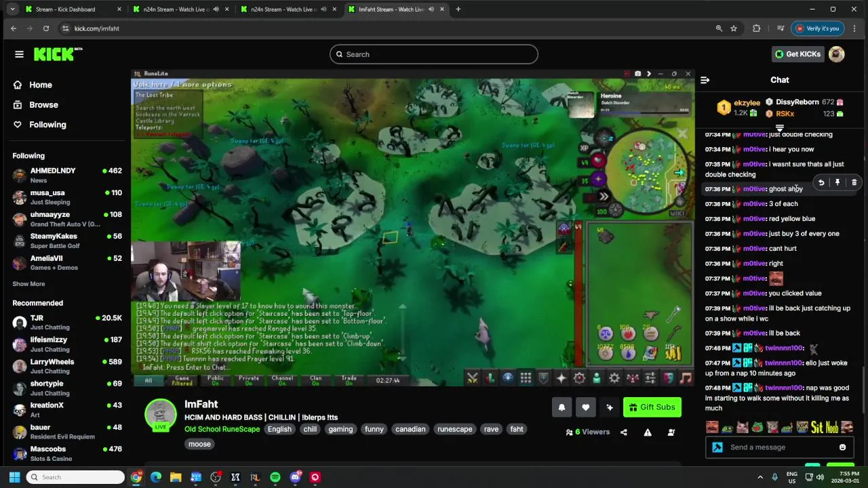The width and height of the screenshot is (868, 488).
Task: Reply to the 'ghost ahoy' chat message
Action: [821, 182]
